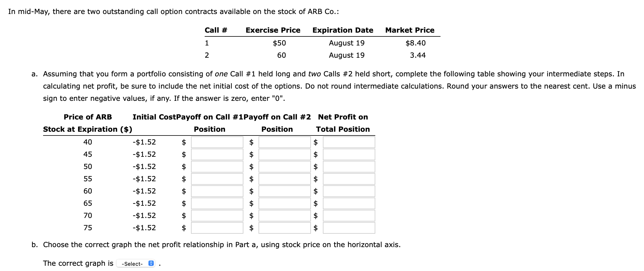Focus net profit box in row 75
This screenshot has height=271, width=644.
[349, 228]
